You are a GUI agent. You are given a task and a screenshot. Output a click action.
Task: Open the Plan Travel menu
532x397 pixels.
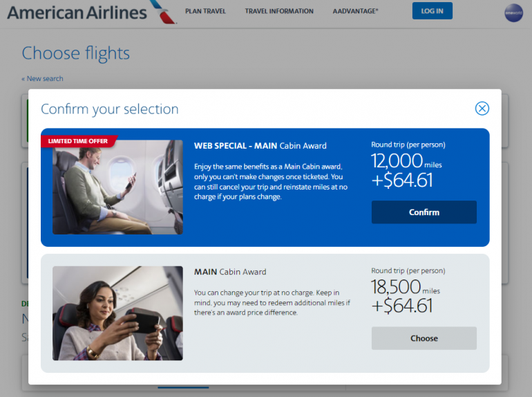click(x=205, y=11)
